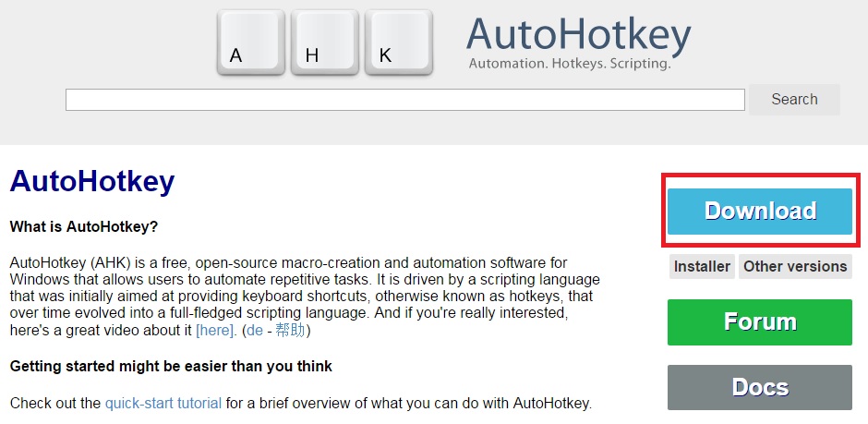Open the 'de' German language link

click(x=255, y=331)
